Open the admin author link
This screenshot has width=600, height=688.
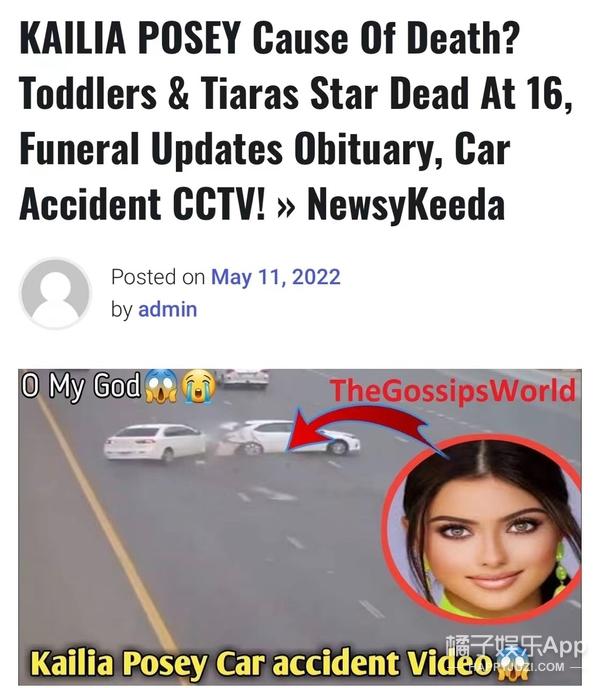168,309
